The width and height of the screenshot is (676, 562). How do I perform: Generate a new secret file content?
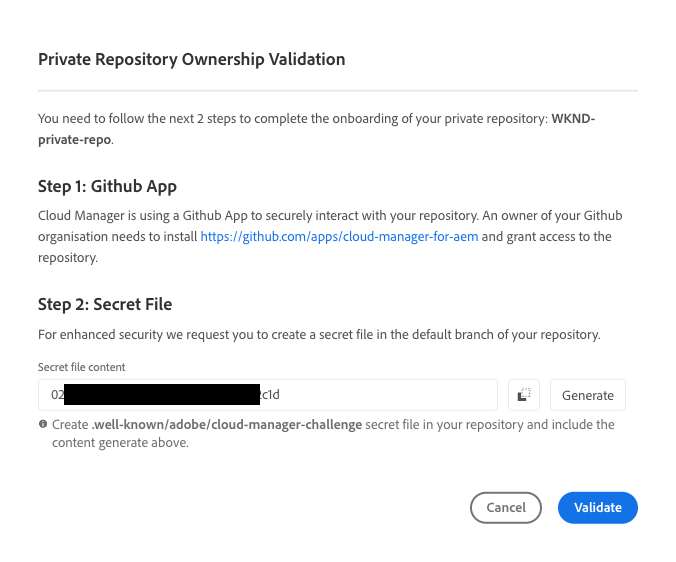[x=588, y=395]
